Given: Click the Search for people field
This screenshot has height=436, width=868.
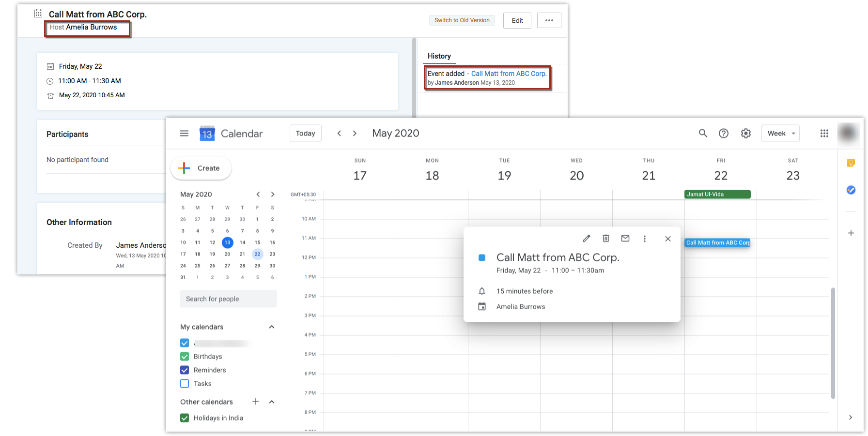Looking at the screenshot, I should 229,299.
